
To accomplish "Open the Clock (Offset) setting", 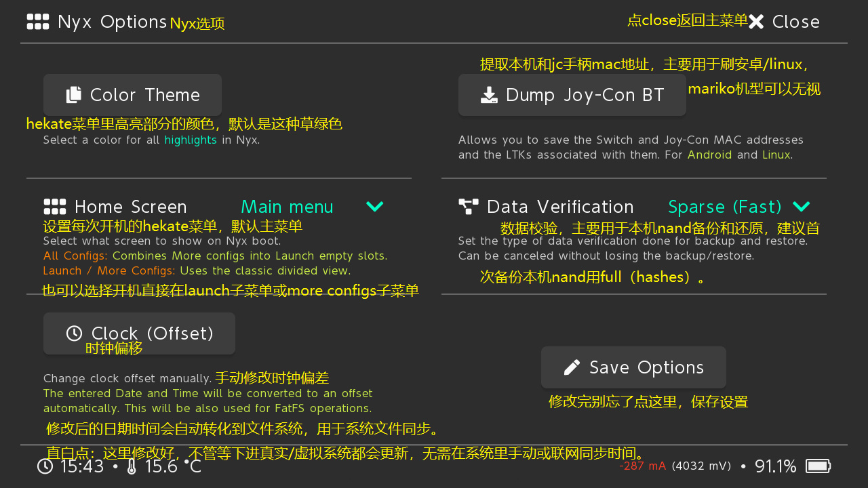I will [x=139, y=333].
